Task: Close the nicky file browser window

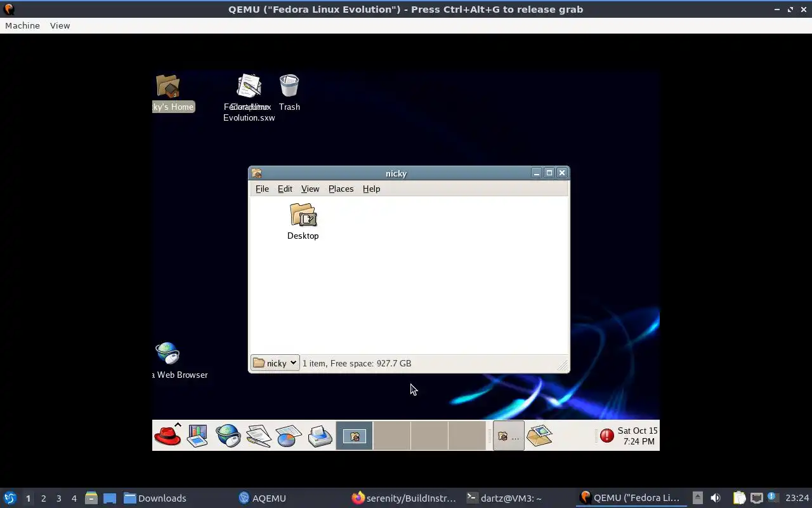Action: (562, 173)
